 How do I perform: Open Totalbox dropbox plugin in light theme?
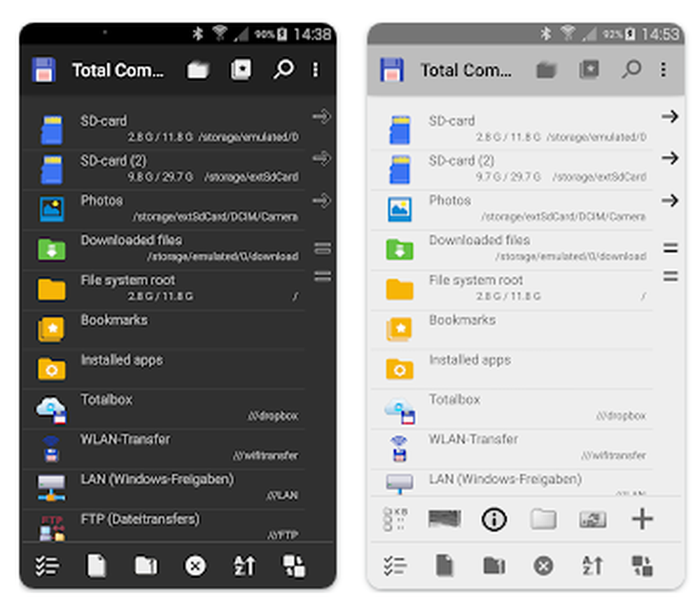pos(512,408)
